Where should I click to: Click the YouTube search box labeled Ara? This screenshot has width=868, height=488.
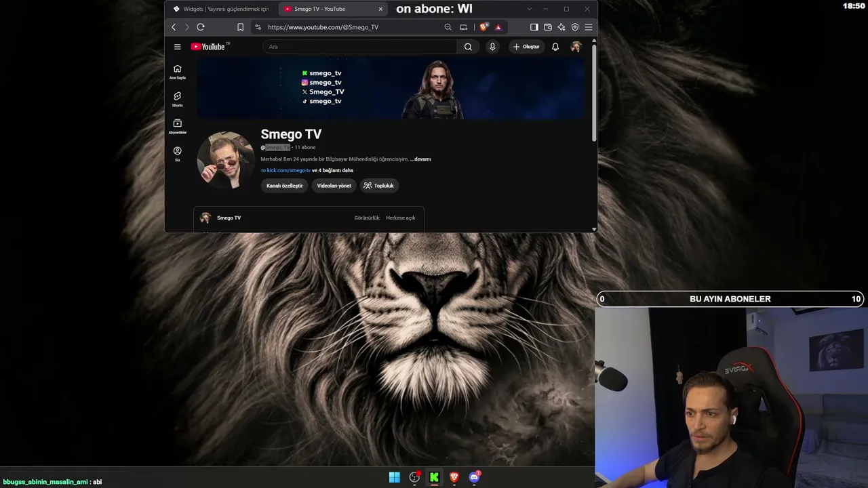tap(360, 47)
